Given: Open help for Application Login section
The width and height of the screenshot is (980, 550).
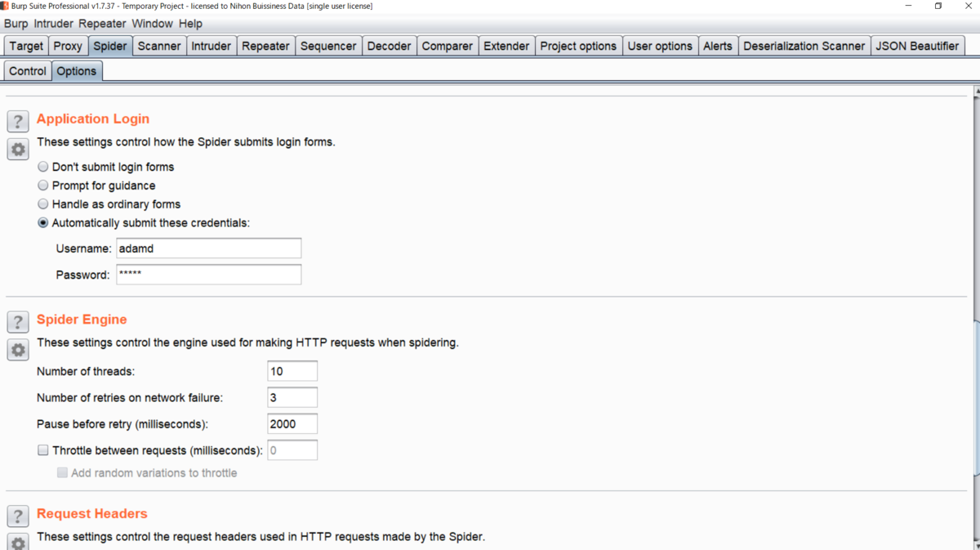Looking at the screenshot, I should coord(18,121).
